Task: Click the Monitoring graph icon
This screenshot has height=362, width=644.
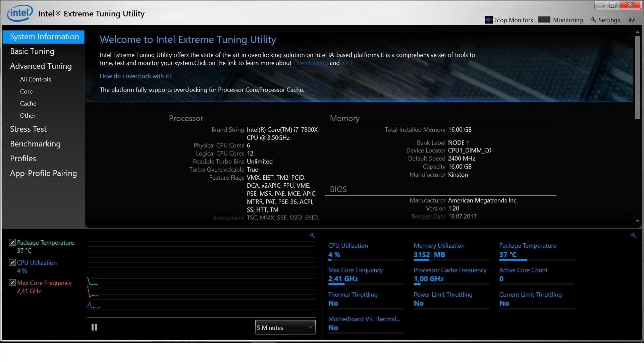Action: click(x=544, y=20)
